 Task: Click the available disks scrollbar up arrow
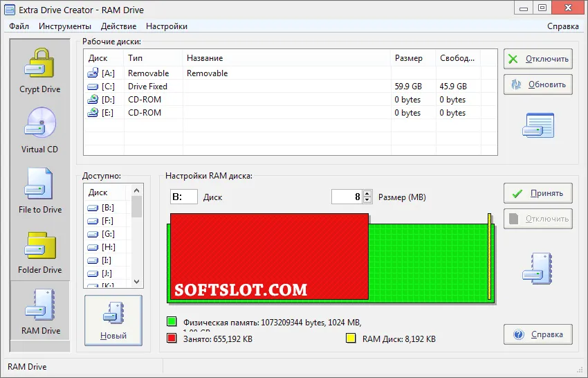(x=136, y=190)
